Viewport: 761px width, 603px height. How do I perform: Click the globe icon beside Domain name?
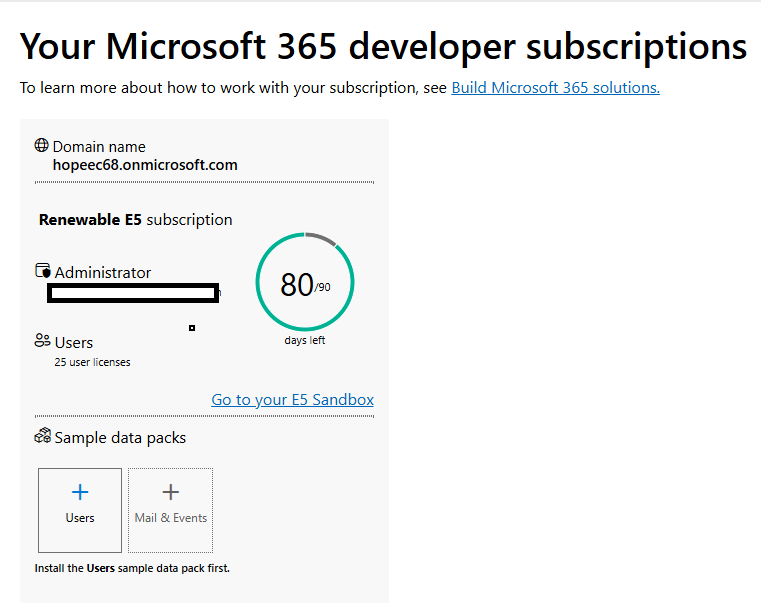[x=41, y=145]
